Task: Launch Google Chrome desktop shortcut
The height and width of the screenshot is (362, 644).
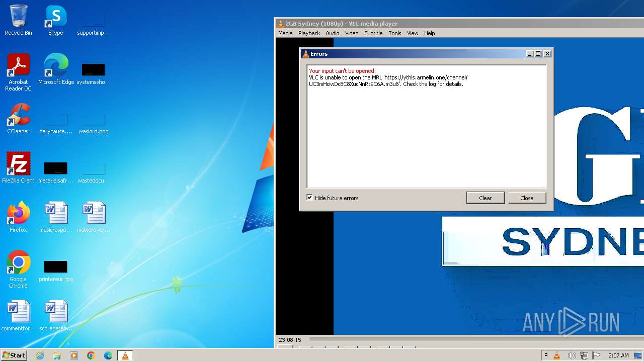Action: click(x=18, y=269)
